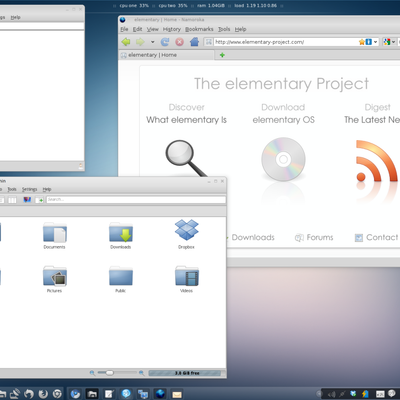
Task: Open the Contact link on the webpage
Action: (x=377, y=237)
